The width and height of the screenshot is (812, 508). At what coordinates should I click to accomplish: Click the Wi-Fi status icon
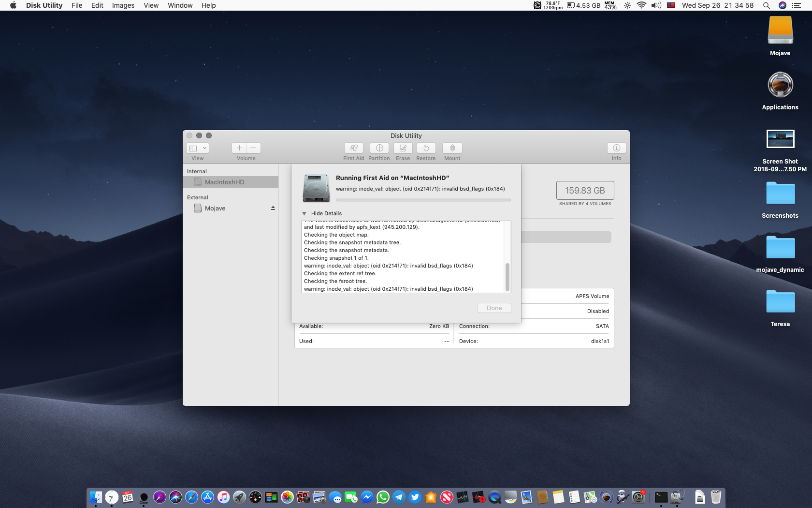641,5
